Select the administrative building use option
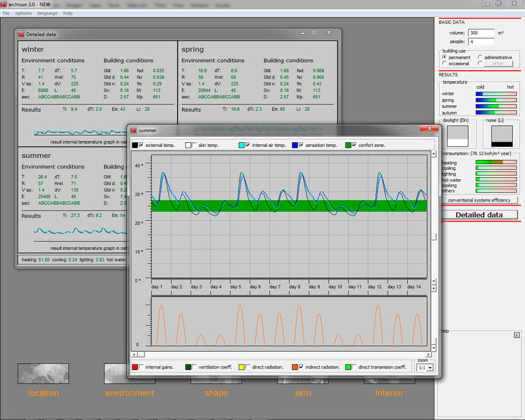Screen dimensions: 525x420 click(x=480, y=57)
